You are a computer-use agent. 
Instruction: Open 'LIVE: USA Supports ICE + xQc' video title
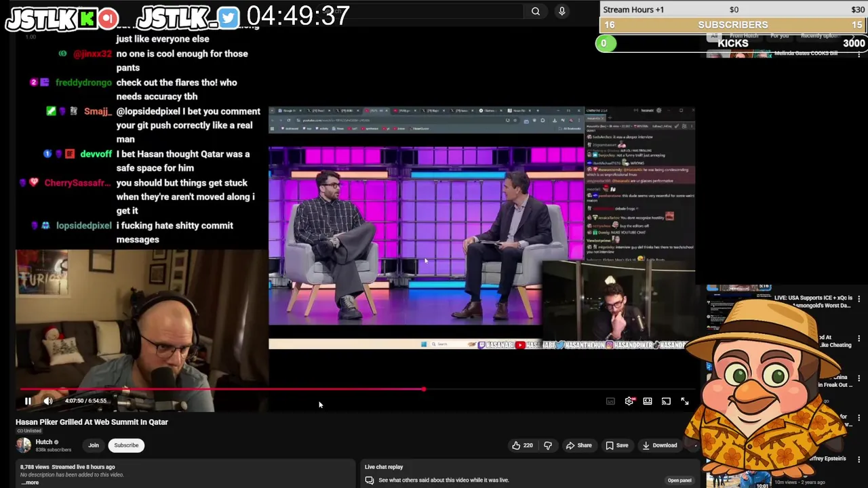(812, 302)
